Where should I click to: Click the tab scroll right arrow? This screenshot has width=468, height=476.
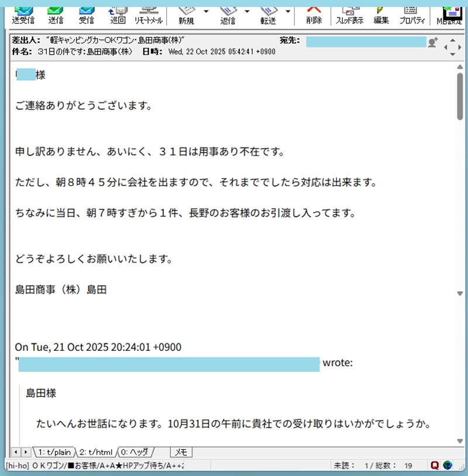[x=26, y=452]
